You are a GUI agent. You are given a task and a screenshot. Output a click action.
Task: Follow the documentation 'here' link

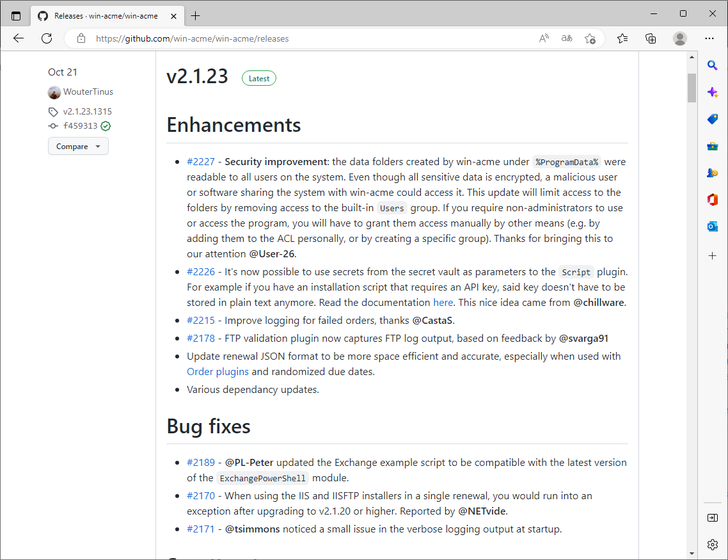tap(443, 303)
